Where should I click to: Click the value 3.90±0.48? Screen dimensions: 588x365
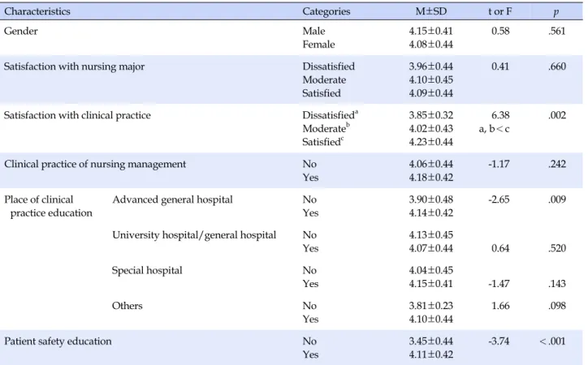pyautogui.click(x=431, y=200)
